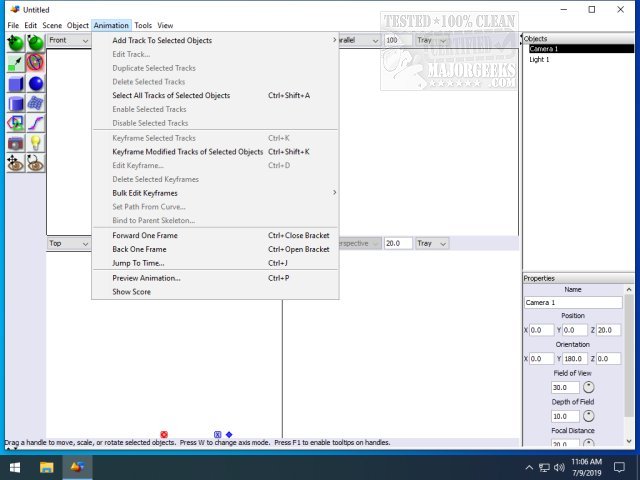
Task: Expand the Bulk Edit Keyframes submenu
Action: coord(216,193)
